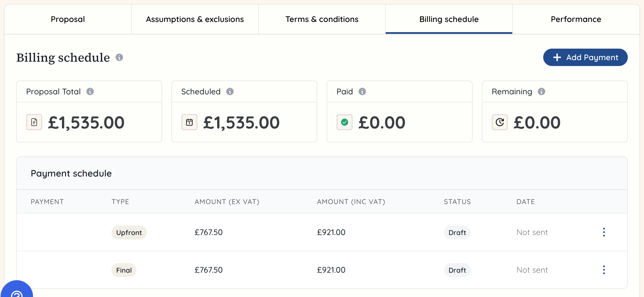Switch to the Performance tab
The image size is (644, 297).
click(576, 19)
